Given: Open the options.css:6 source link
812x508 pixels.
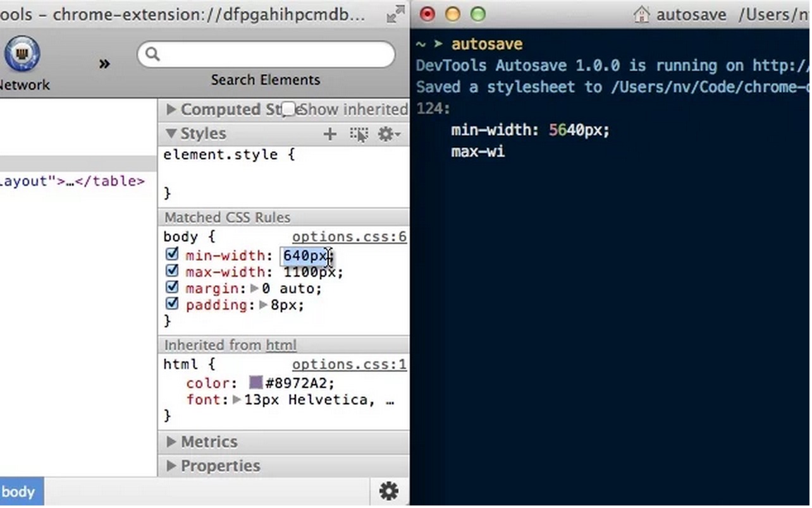Looking at the screenshot, I should click(x=348, y=237).
